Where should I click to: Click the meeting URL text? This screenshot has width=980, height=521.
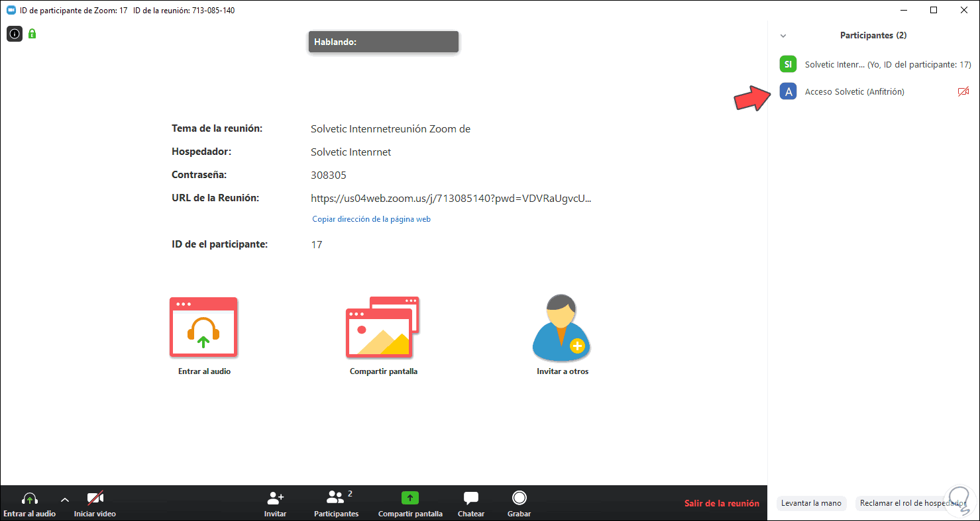click(451, 198)
